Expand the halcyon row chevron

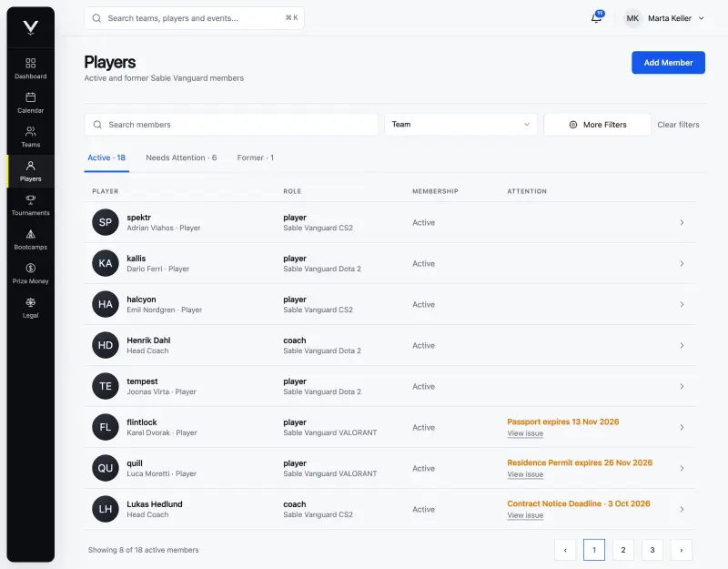[x=682, y=304]
